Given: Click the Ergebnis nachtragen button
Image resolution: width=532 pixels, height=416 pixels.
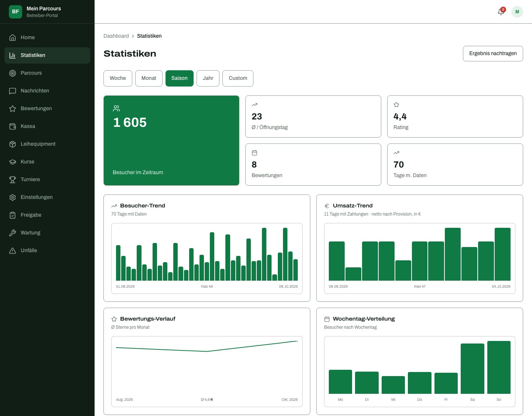Looking at the screenshot, I should coord(493,54).
